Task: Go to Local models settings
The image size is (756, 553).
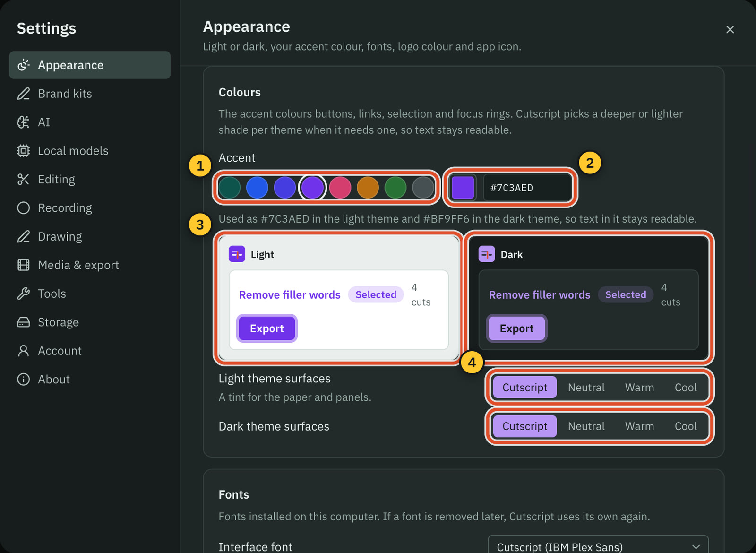Action: pyautogui.click(x=90, y=151)
